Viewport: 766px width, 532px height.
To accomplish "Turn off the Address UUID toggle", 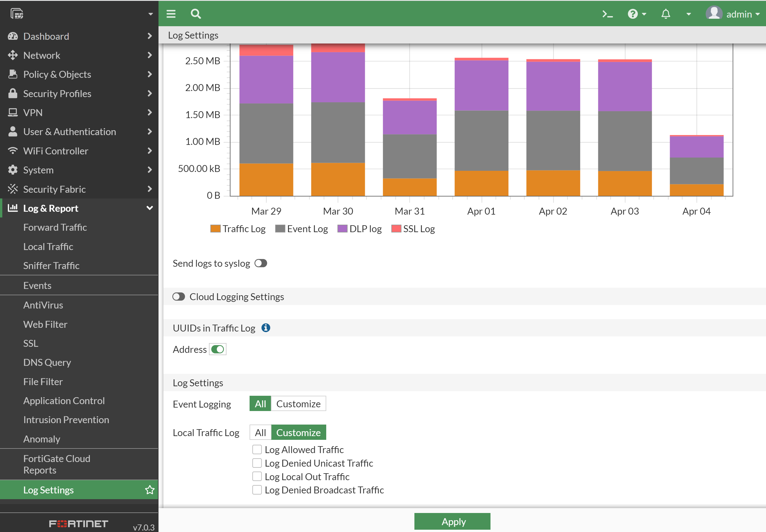I will coord(217,349).
